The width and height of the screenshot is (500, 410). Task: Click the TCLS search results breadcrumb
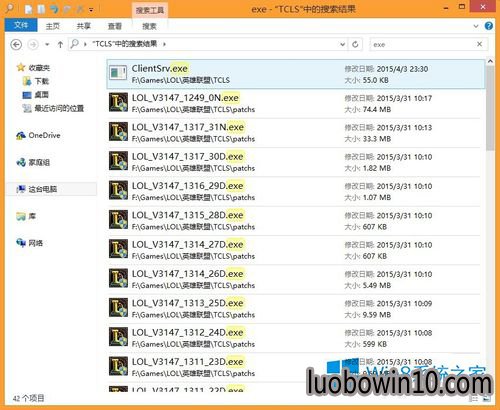125,44
